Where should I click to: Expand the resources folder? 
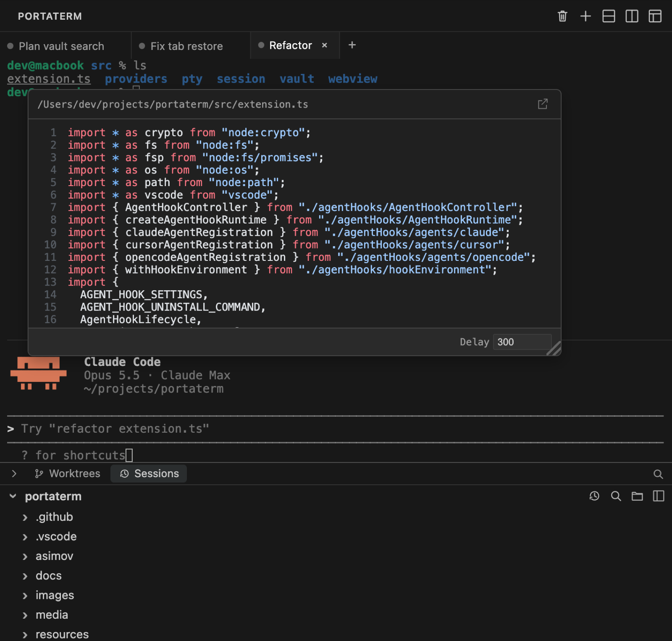pos(25,635)
